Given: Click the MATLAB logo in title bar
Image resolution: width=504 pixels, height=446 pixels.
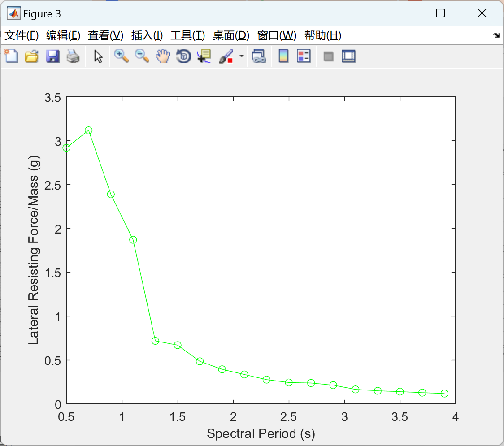Looking at the screenshot, I should click(x=14, y=13).
